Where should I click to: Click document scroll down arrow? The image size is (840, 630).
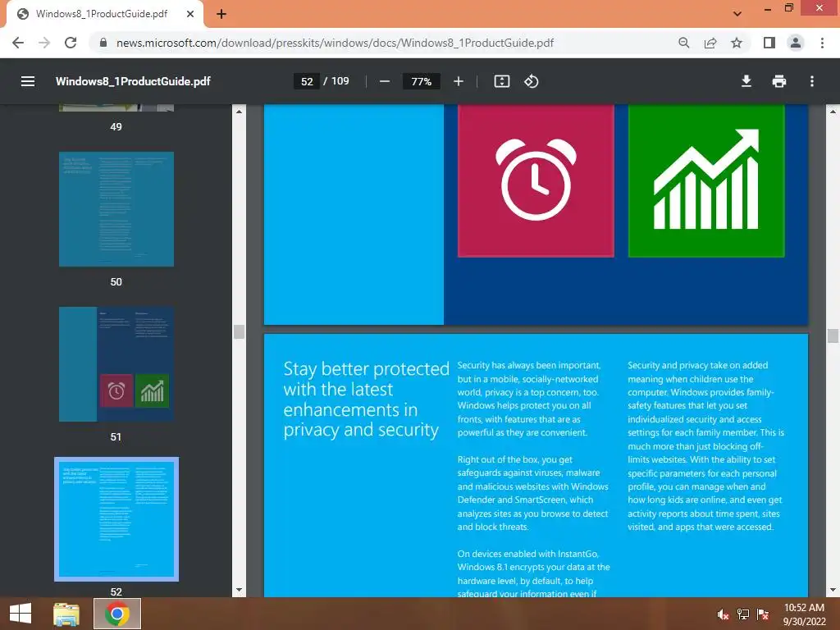pos(833,591)
